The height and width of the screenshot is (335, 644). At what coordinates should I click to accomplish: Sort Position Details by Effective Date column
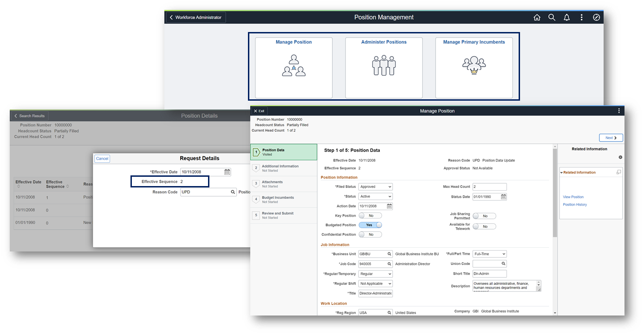pos(28,184)
